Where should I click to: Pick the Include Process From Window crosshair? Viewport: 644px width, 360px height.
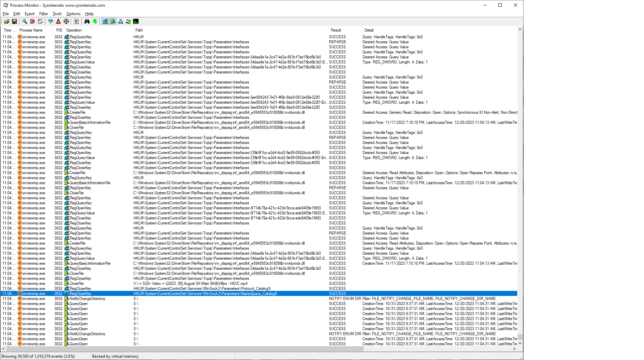[66, 21]
